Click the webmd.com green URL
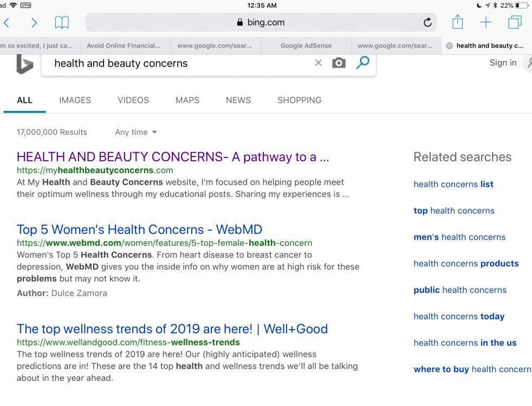The height and width of the screenshot is (406, 532). 165,243
